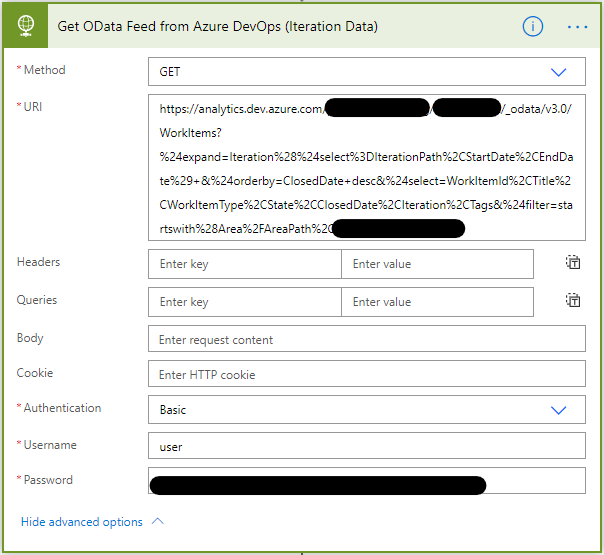Click the URI label

(33, 107)
